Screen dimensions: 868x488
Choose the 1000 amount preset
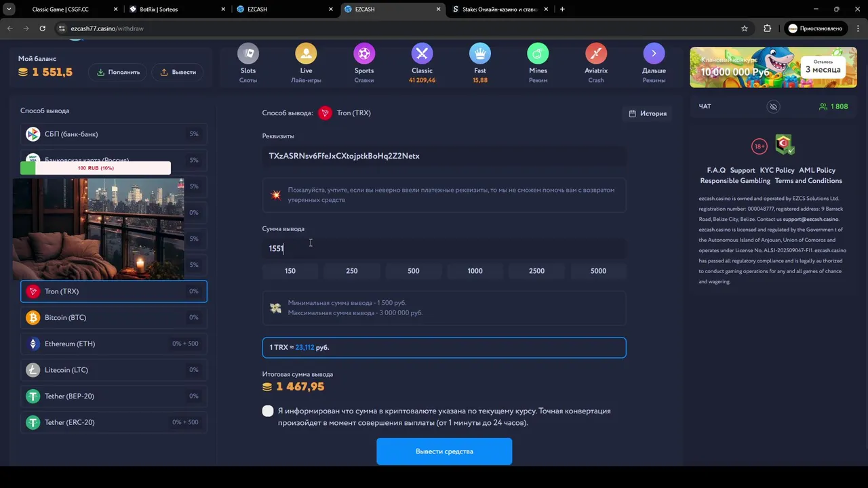(475, 271)
